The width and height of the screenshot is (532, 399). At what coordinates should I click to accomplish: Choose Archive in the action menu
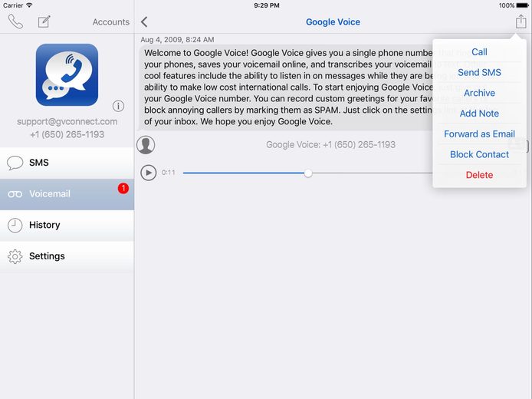coord(479,93)
